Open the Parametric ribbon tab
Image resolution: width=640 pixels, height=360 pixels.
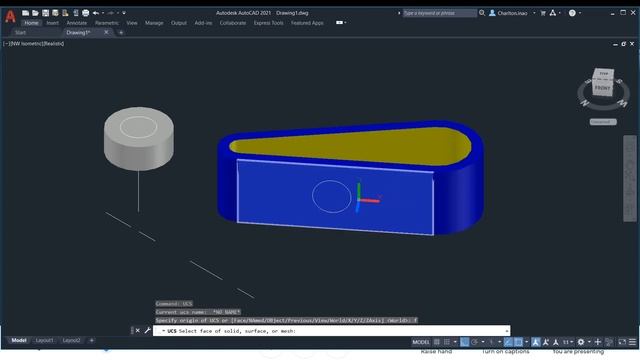click(x=107, y=23)
